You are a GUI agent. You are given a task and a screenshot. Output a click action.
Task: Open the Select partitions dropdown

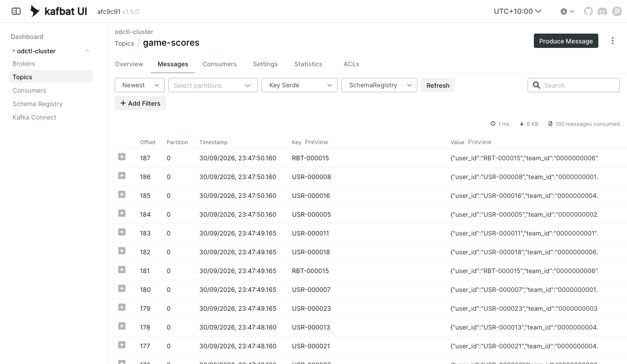[x=213, y=85]
